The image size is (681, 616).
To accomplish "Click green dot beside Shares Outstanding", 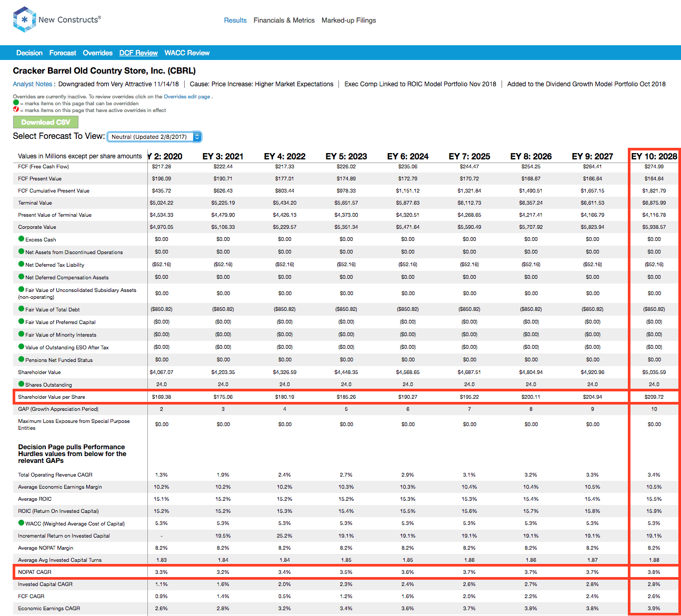I will [x=21, y=384].
